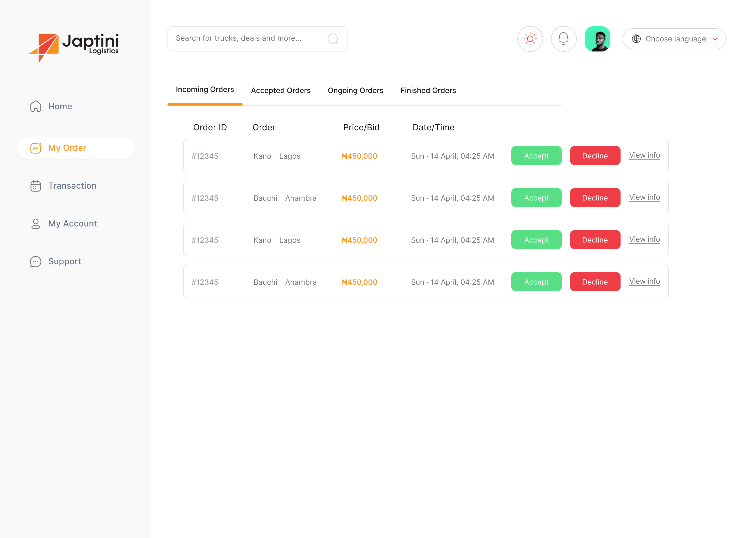This screenshot has width=756, height=538.
Task: Accept the first Bauchi - Anambra order
Action: pos(536,198)
